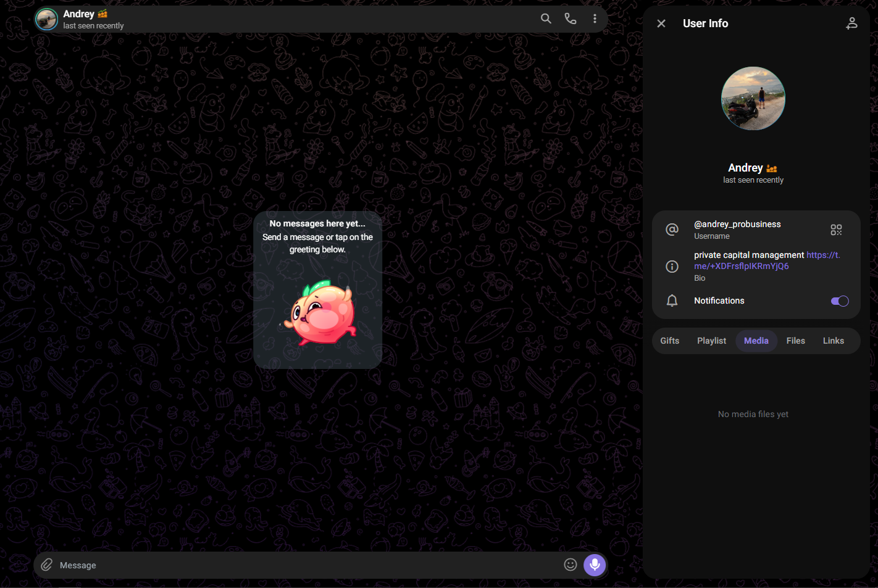Show QR code for @andrey_probusiness
The height and width of the screenshot is (588, 878).
click(836, 230)
